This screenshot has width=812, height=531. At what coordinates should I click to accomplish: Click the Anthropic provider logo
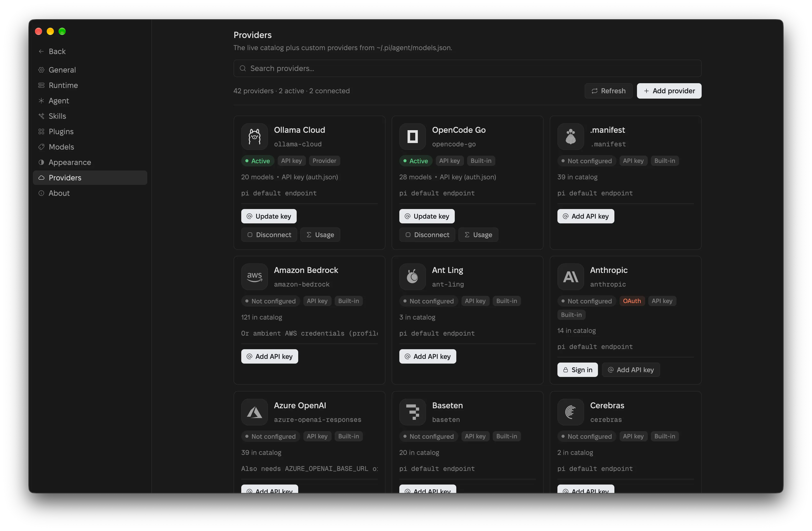click(571, 277)
